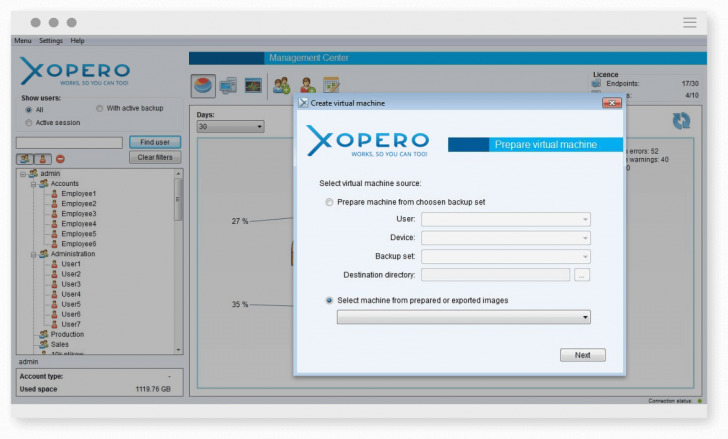Open the Settings menu

51,41
